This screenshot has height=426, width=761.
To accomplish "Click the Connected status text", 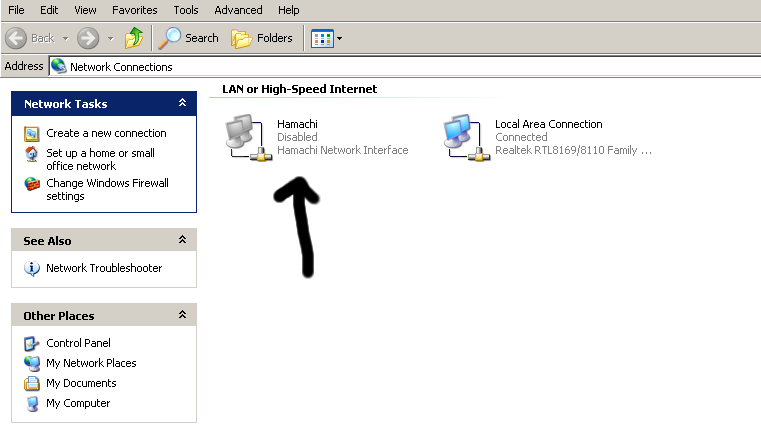I will tap(521, 137).
